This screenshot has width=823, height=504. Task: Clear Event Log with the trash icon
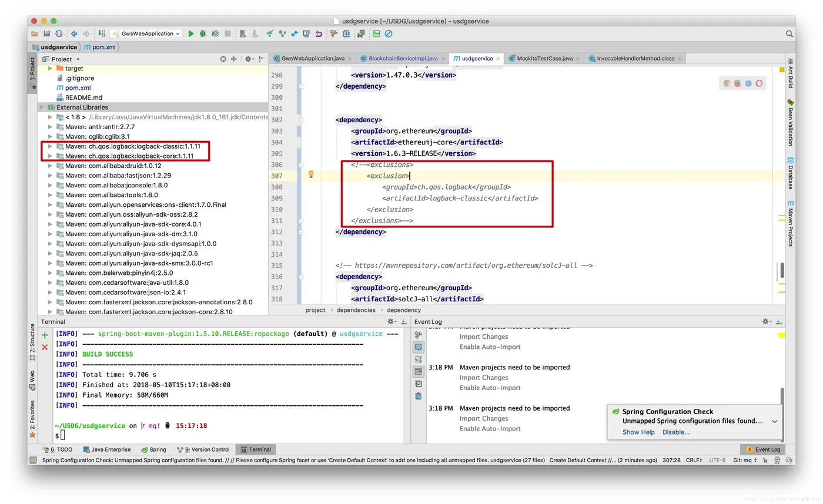coord(418,396)
